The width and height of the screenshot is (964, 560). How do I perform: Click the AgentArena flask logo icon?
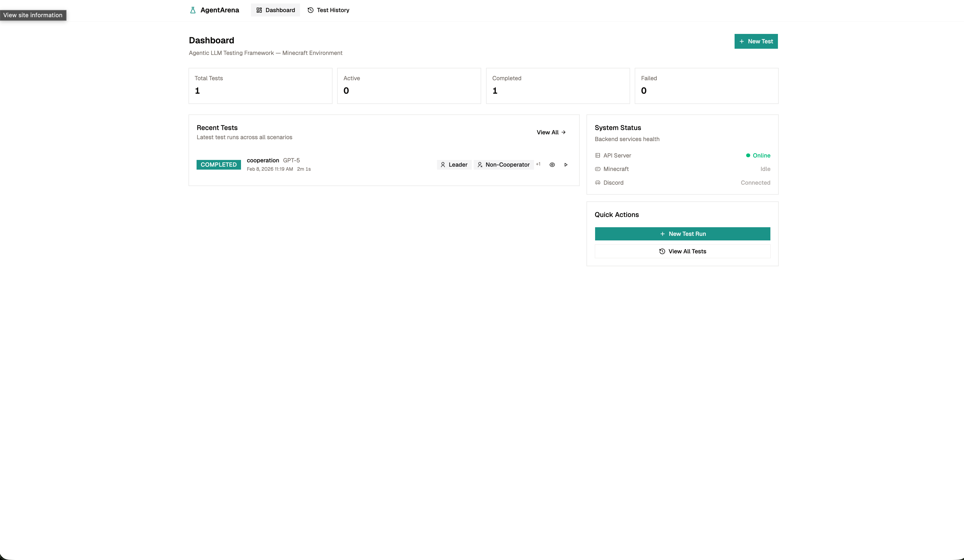[193, 10]
